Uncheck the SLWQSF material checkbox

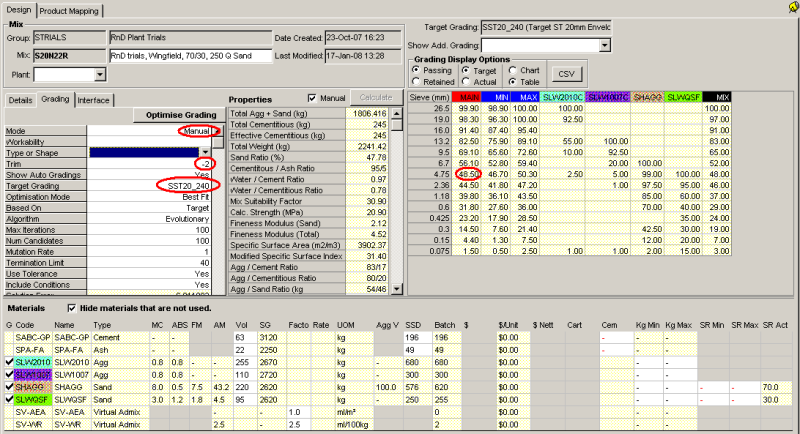(9, 400)
